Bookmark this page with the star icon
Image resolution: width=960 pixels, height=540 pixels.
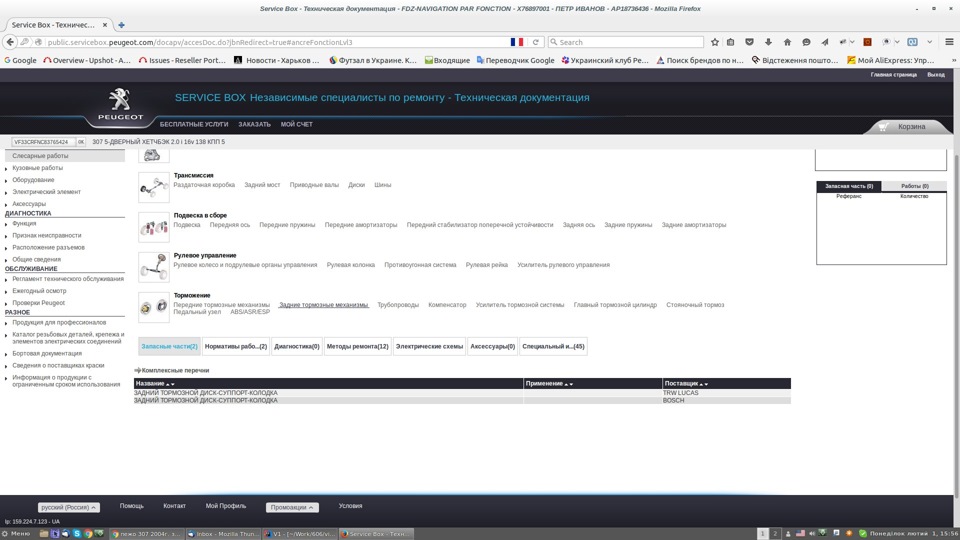tap(714, 42)
